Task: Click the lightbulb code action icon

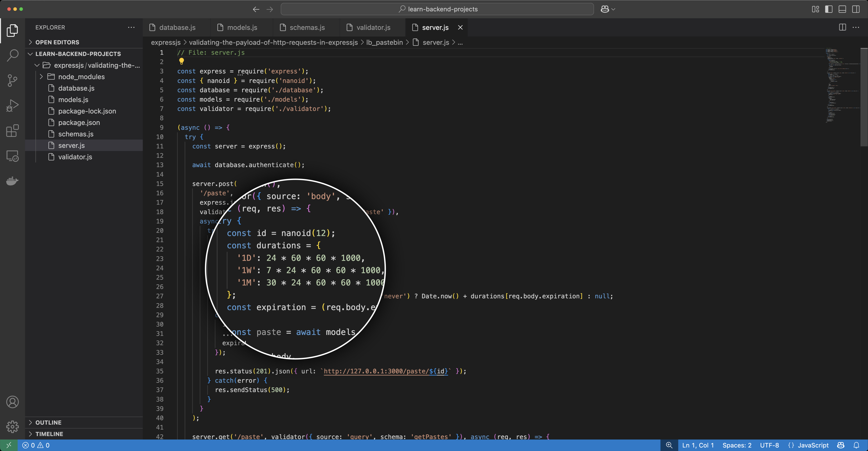Action: click(x=181, y=61)
